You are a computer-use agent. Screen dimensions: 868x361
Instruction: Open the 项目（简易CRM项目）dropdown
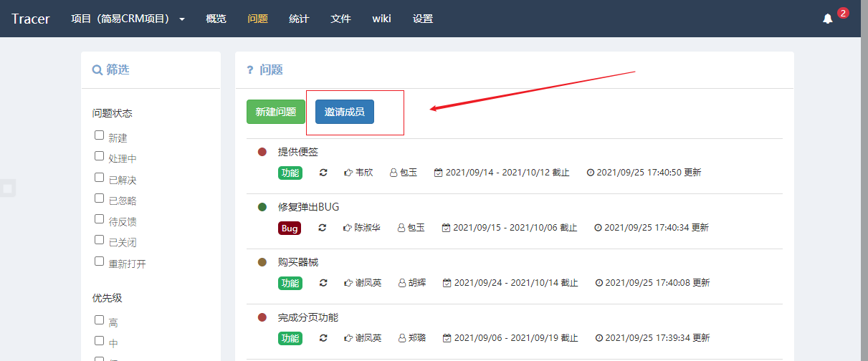click(128, 19)
